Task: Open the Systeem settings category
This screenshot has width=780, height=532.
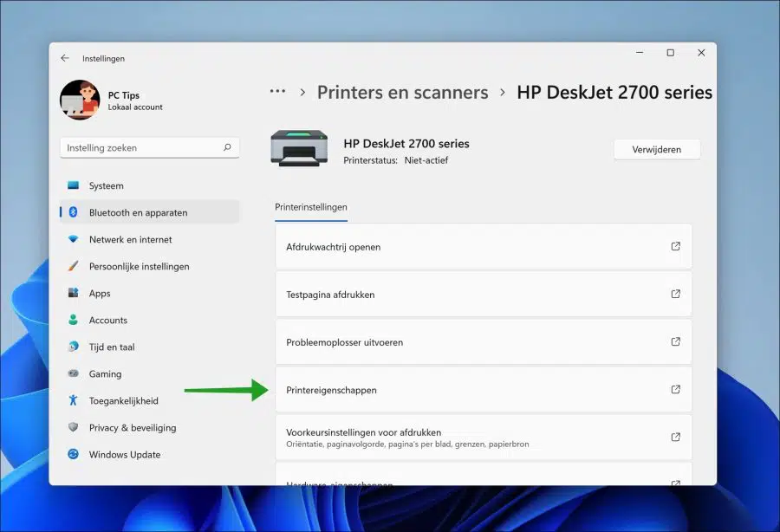Action: tap(149, 185)
